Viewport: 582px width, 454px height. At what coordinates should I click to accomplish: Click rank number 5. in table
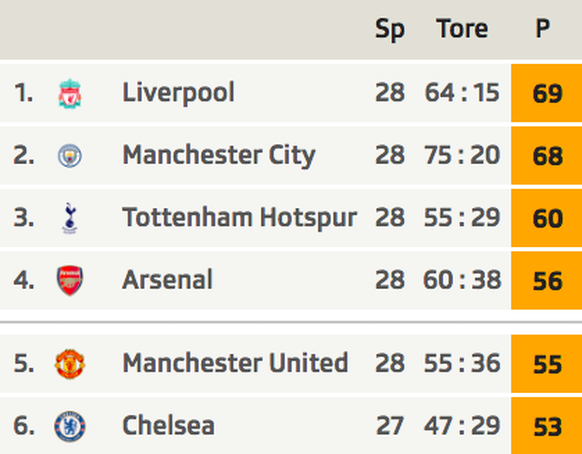(x=24, y=363)
